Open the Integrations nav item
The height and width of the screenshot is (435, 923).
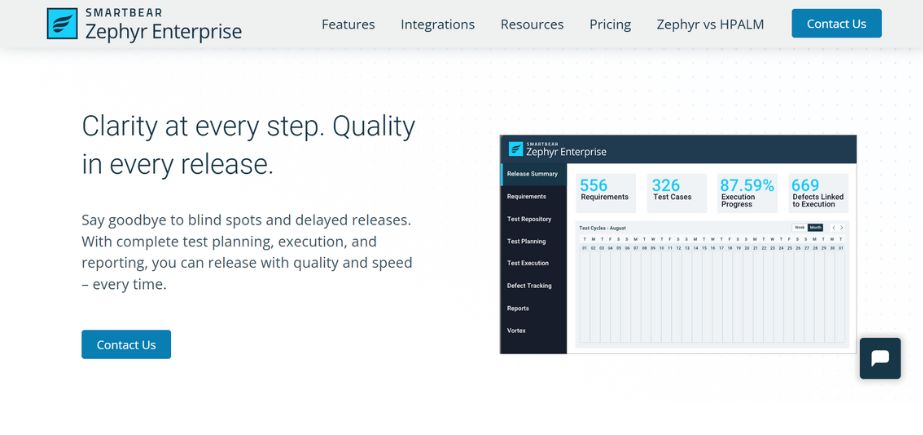coord(437,24)
